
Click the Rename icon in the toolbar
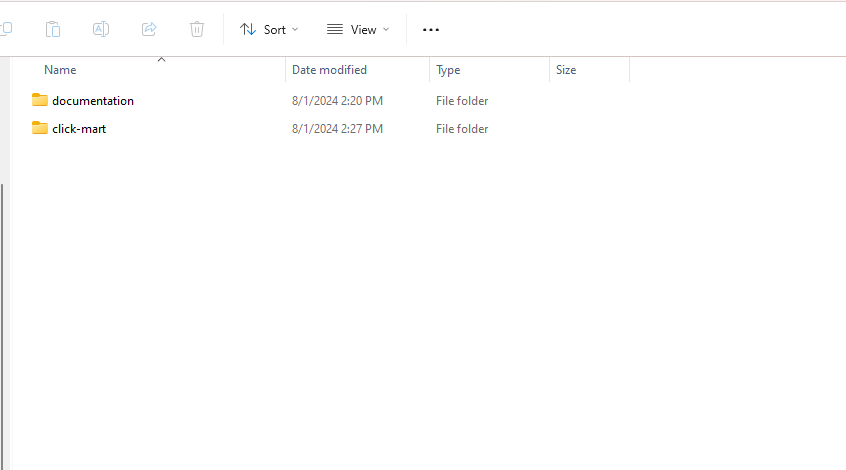coord(101,29)
